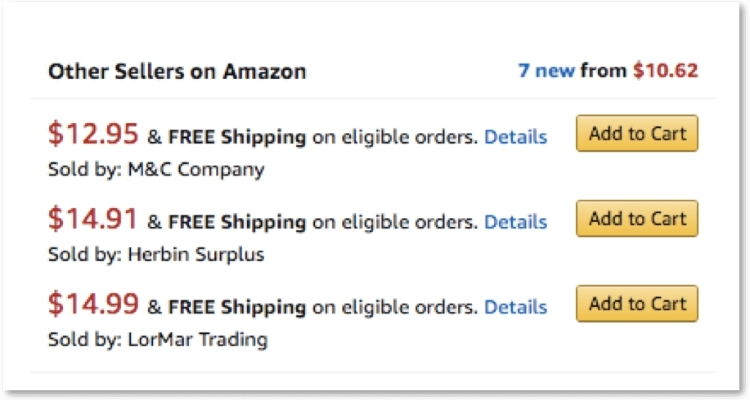This screenshot has height=400, width=750.
Task: Click the $12.95 price
Action: pos(94,135)
